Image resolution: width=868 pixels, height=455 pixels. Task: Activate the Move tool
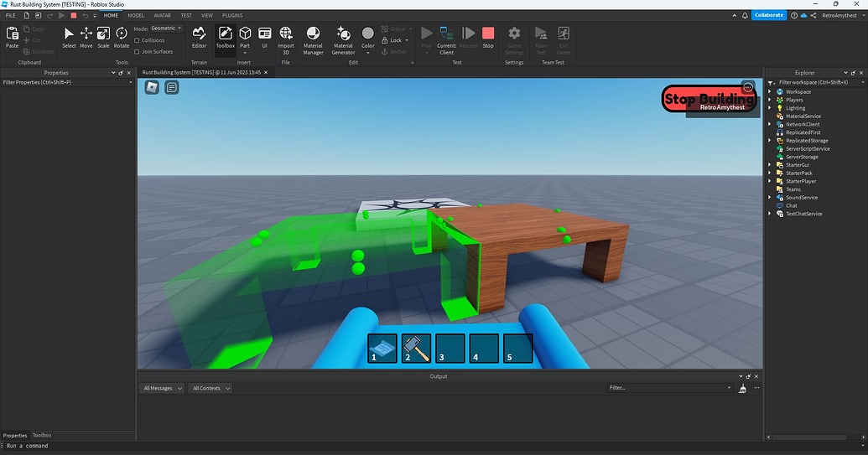86,37
